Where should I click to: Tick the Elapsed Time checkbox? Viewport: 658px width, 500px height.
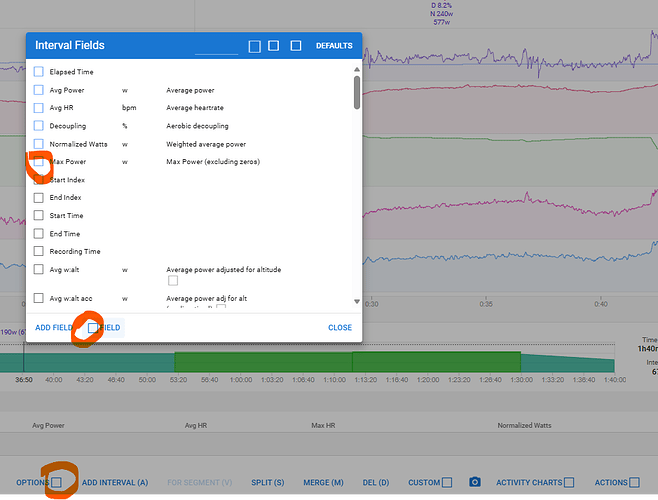(39, 72)
